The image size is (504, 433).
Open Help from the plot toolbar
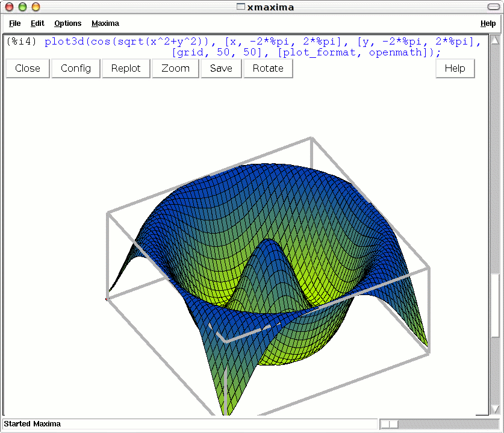pyautogui.click(x=455, y=68)
